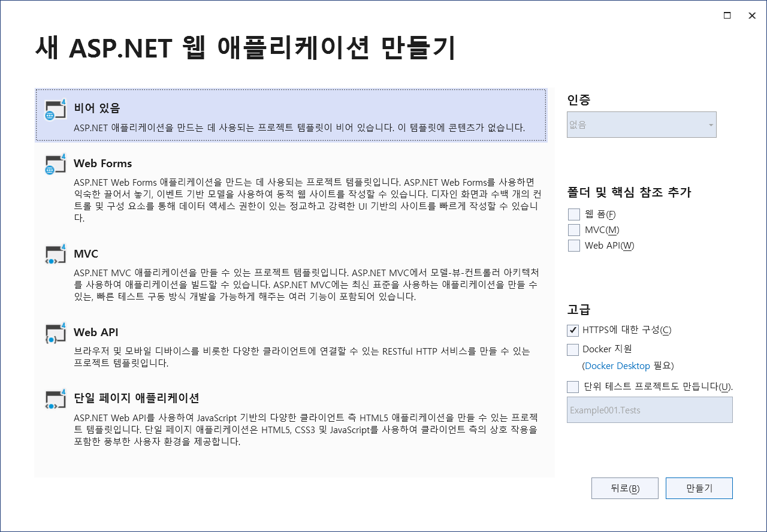Click the 단일 페이지 애플리케이션 description paragraph
This screenshot has width=767, height=532.
click(306, 430)
